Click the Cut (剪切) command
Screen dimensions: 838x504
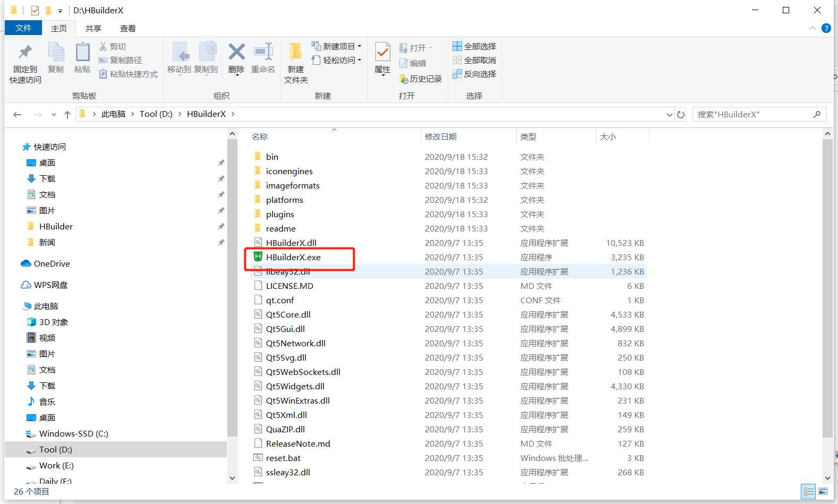[113, 47]
